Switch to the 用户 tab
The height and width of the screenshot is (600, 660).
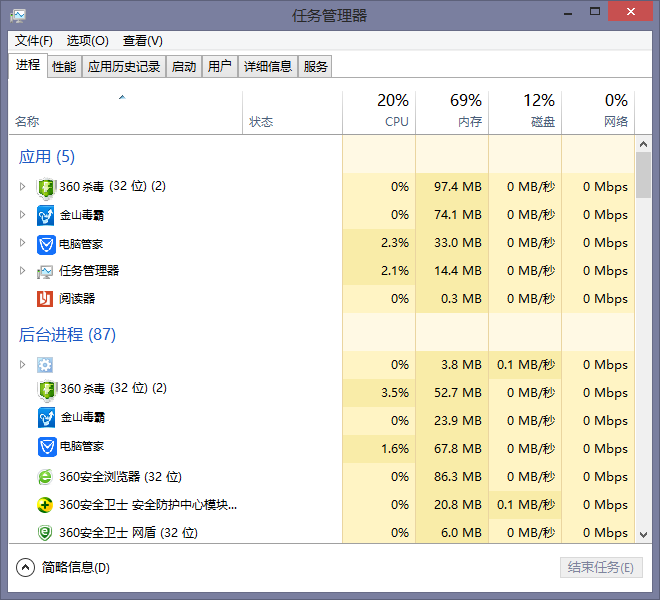(x=220, y=67)
